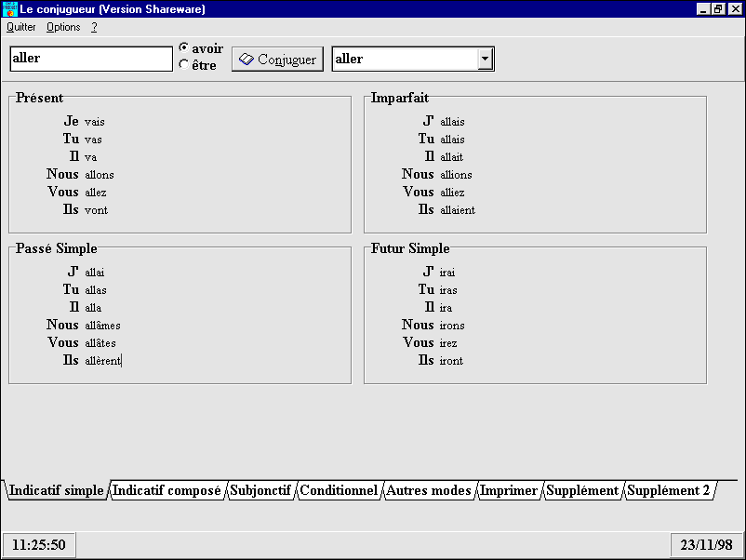Switch to the Indicatif composé tab
Image resolution: width=746 pixels, height=560 pixels.
(x=167, y=490)
